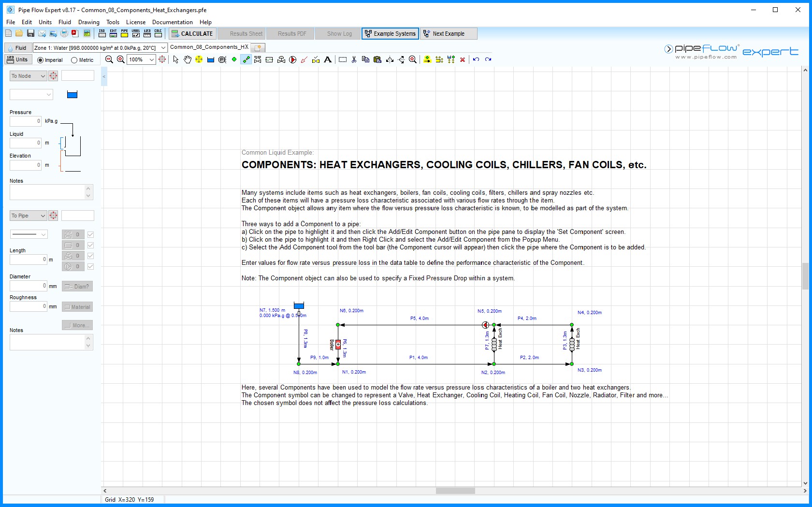Click the pipe Length input field
Viewport: 812px width, 507px height.
(29, 260)
